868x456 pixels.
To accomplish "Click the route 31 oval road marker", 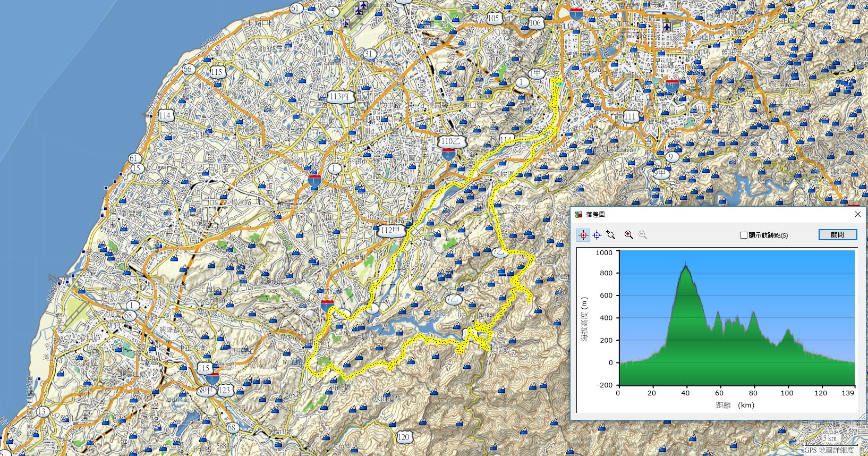I will point(370,54).
